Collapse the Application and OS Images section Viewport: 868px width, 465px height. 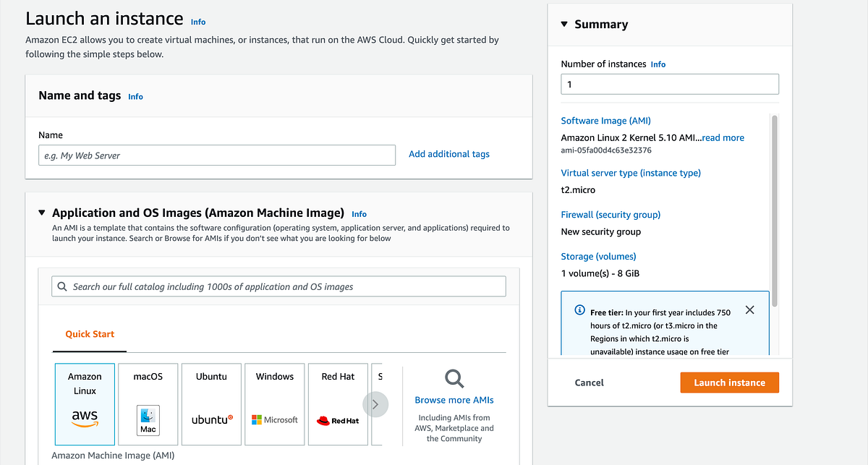pos(41,213)
